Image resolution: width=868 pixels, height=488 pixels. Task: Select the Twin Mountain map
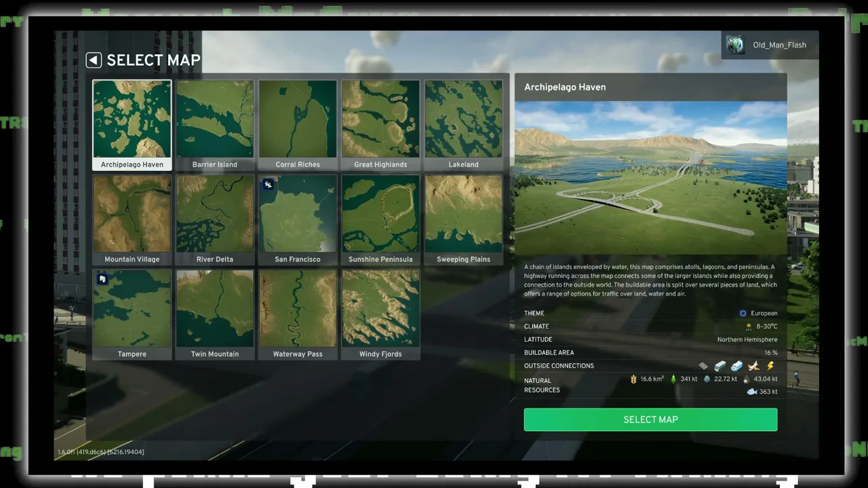click(215, 314)
